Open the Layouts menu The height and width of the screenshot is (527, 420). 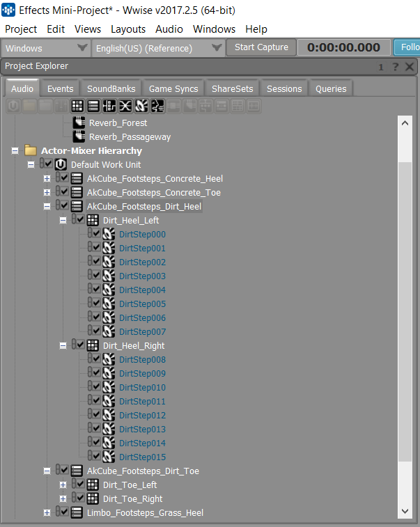coord(128,29)
